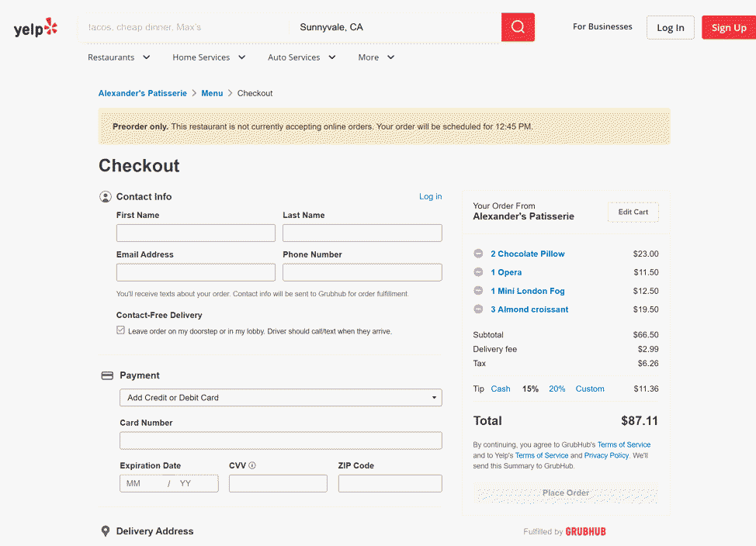Viewport: 756px width, 546px height.
Task: Click the GRUBHUB logo
Action: 585,532
